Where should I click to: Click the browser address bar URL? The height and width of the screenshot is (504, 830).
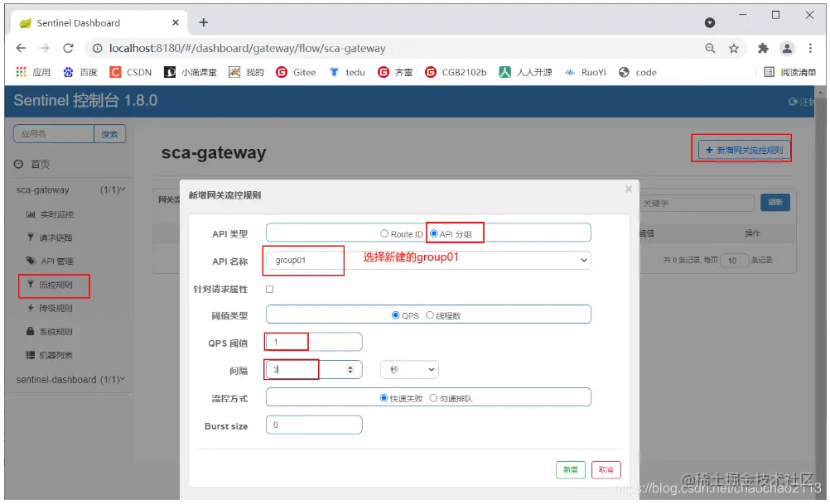coord(247,49)
